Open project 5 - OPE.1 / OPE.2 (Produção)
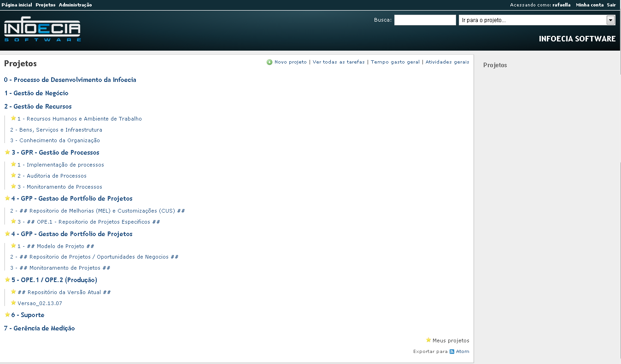 54,280
